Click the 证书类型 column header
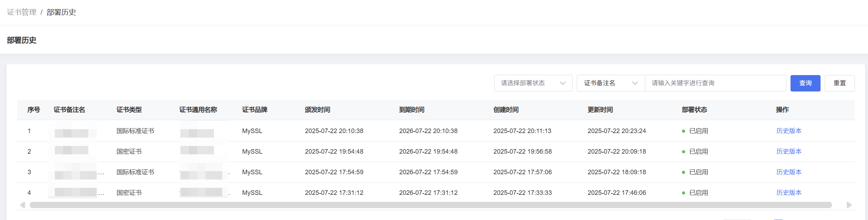The height and width of the screenshot is (220, 868). coord(129,110)
